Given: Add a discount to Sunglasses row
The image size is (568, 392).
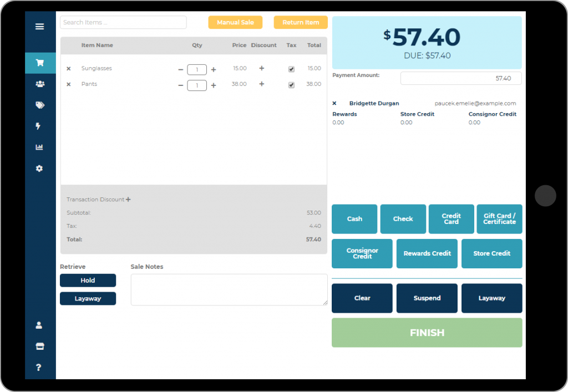Looking at the screenshot, I should [x=262, y=68].
